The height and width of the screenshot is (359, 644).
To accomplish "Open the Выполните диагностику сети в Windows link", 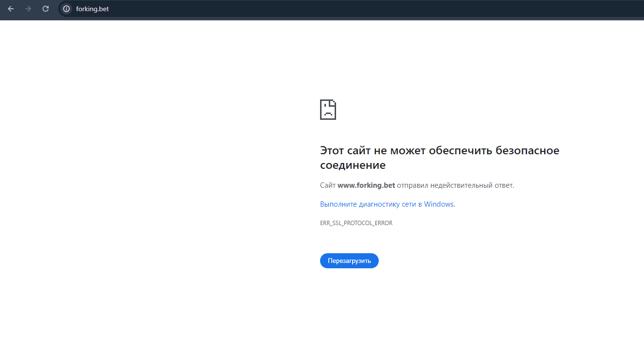I will coord(387,204).
